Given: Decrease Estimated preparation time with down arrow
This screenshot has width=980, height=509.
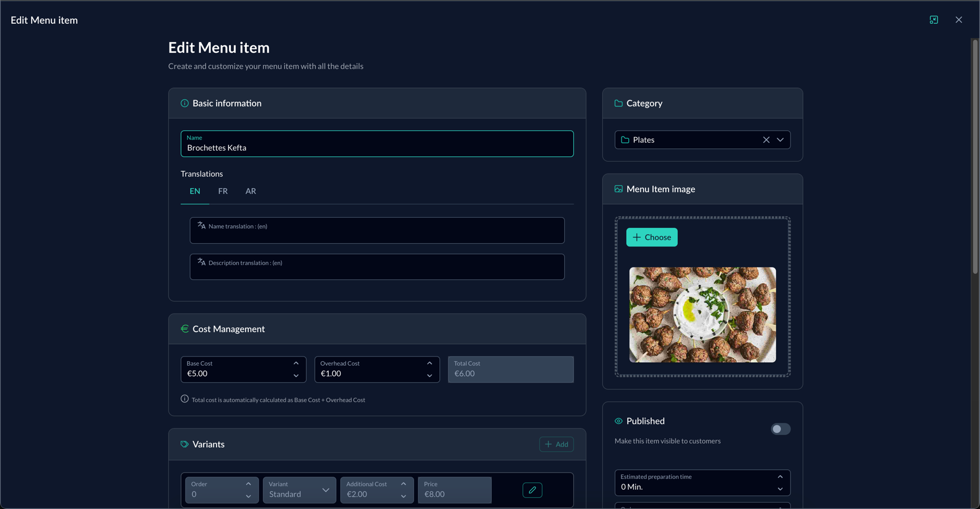Looking at the screenshot, I should 780,489.
